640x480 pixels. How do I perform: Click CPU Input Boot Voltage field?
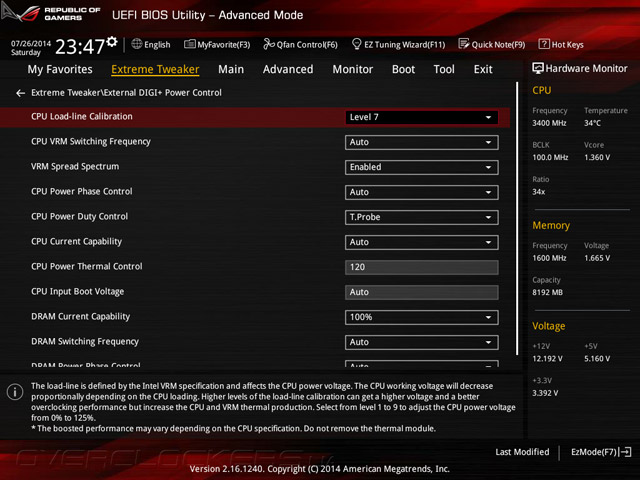pos(422,292)
